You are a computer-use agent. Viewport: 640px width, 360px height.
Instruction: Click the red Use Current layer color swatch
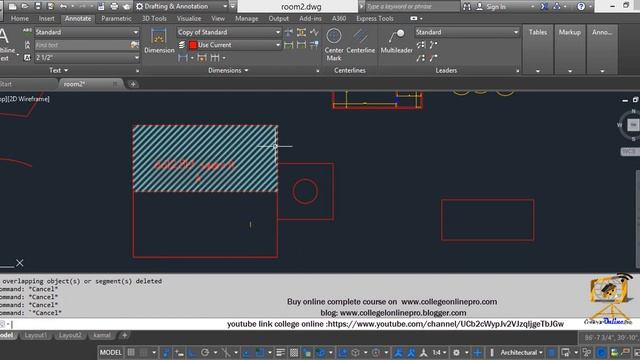193,44
